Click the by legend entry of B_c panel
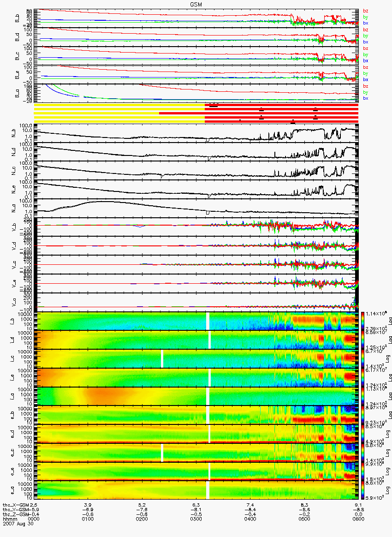This screenshot has width=392, height=537. click(366, 55)
